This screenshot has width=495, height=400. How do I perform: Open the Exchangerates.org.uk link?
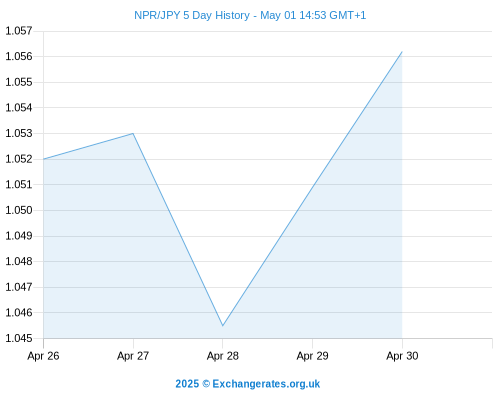pos(248,384)
